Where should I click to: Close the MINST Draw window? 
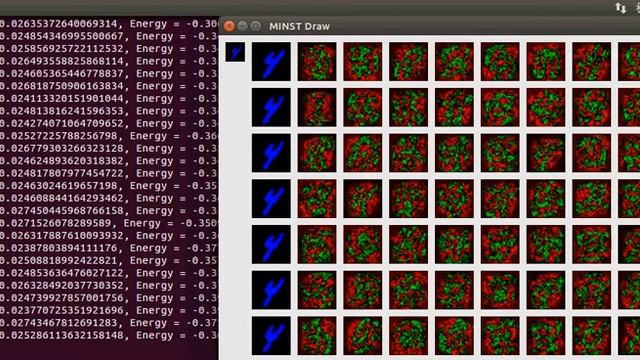[229, 26]
